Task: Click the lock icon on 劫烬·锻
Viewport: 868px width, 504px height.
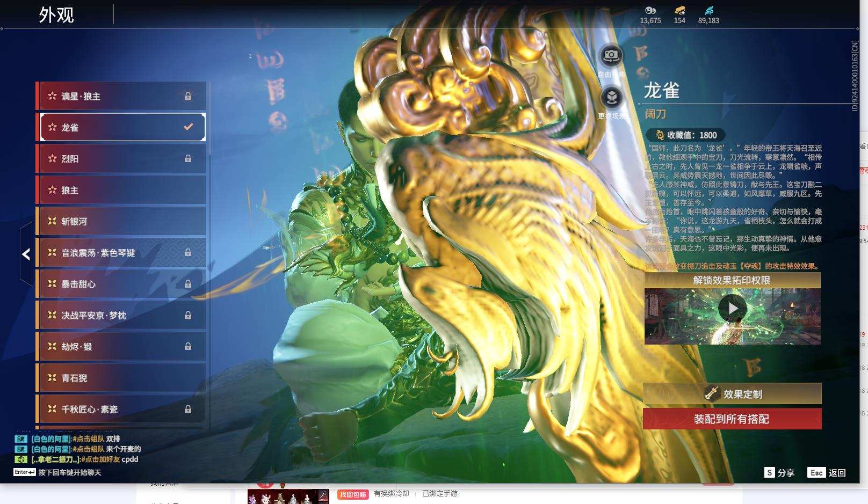Action: tap(188, 346)
